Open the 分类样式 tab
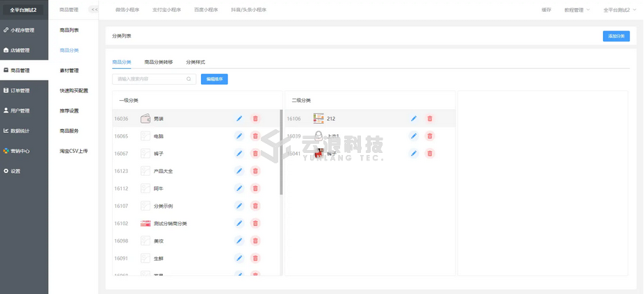Screen dimensions: 644x294 195,62
